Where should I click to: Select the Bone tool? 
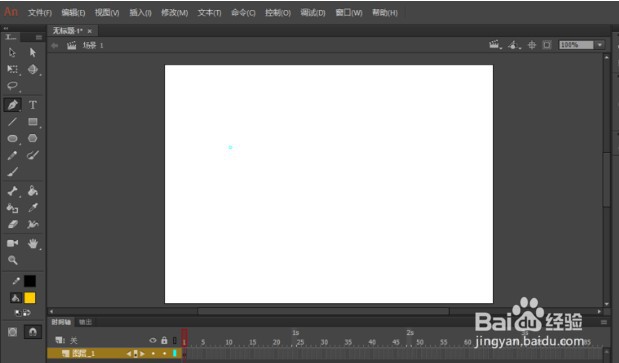pos(12,191)
